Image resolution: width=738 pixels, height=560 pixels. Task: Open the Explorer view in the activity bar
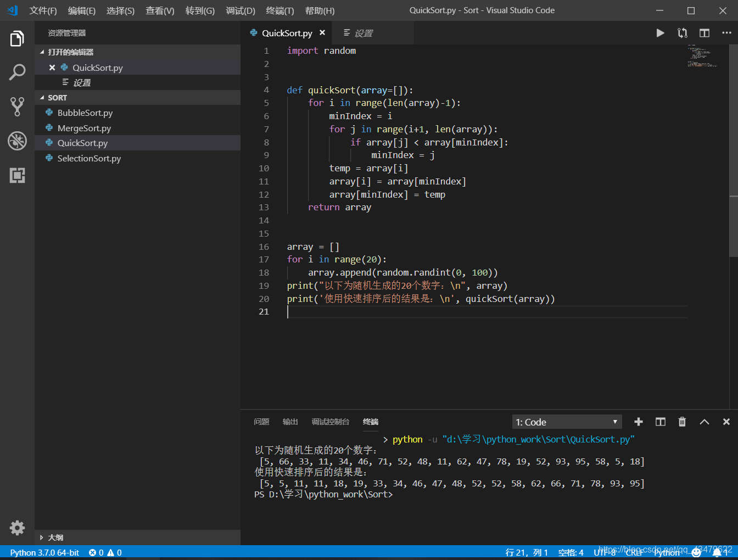(17, 39)
